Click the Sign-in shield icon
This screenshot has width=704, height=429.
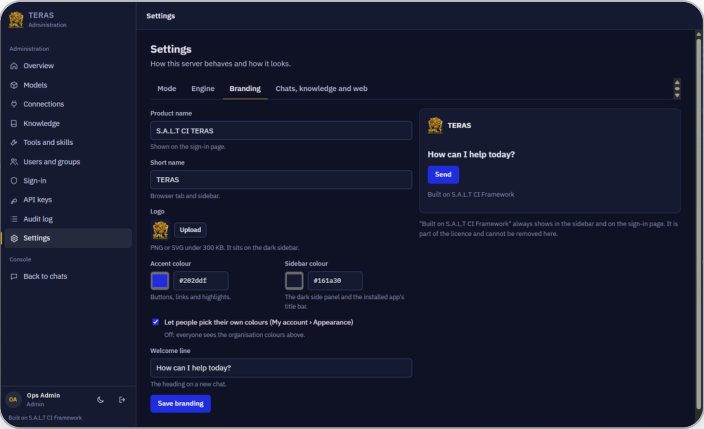coord(14,181)
